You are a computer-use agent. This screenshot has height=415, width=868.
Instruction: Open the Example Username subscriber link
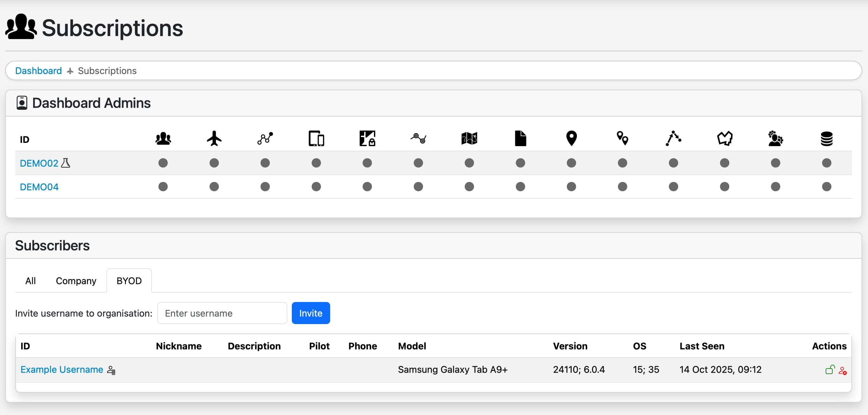pyautogui.click(x=62, y=370)
